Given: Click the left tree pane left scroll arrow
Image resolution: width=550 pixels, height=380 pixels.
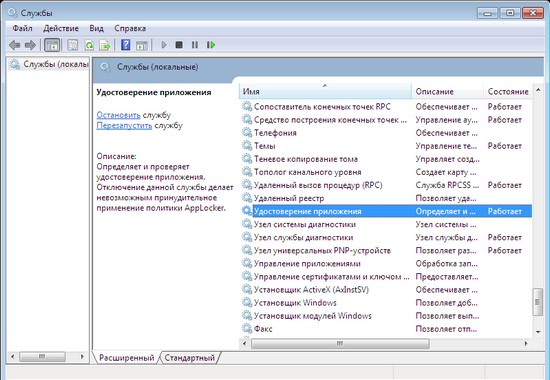Looking at the screenshot, I should click(x=13, y=357).
